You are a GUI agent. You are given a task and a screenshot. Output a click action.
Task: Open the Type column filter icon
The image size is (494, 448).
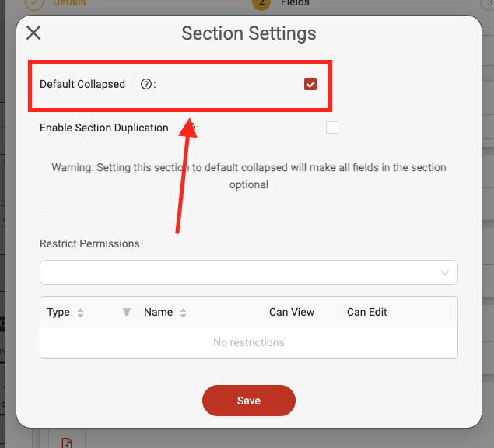(x=127, y=312)
